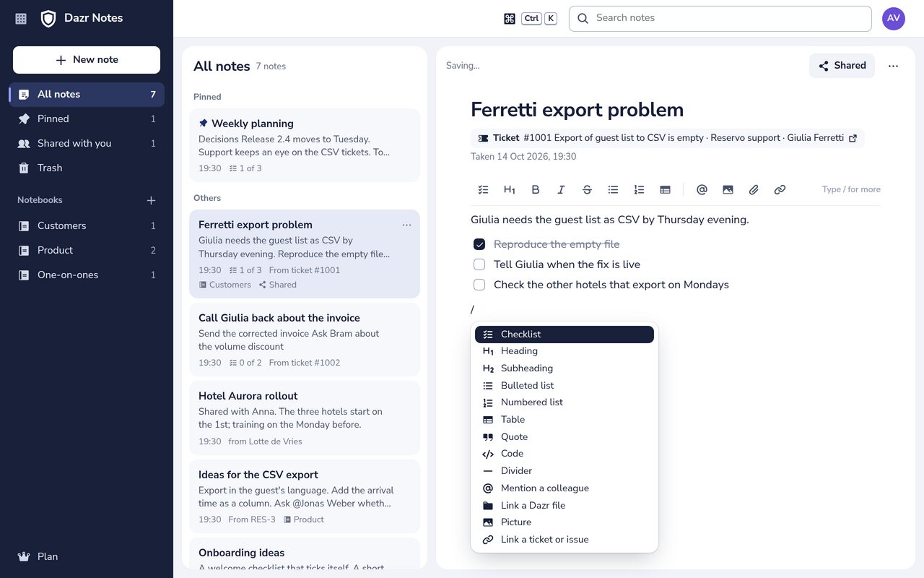
Task: Click the Search notes field
Action: tap(720, 19)
